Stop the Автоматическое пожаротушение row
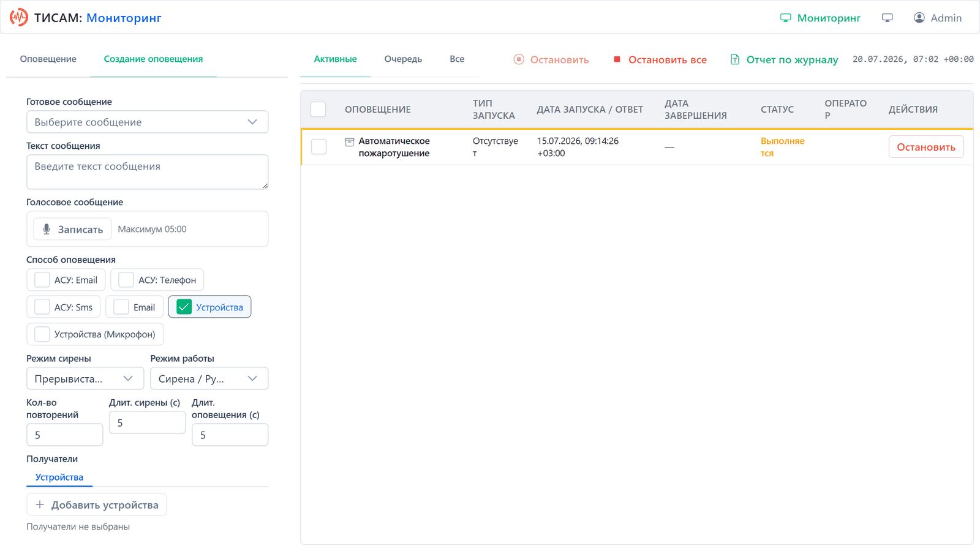The height and width of the screenshot is (551, 980). [926, 147]
